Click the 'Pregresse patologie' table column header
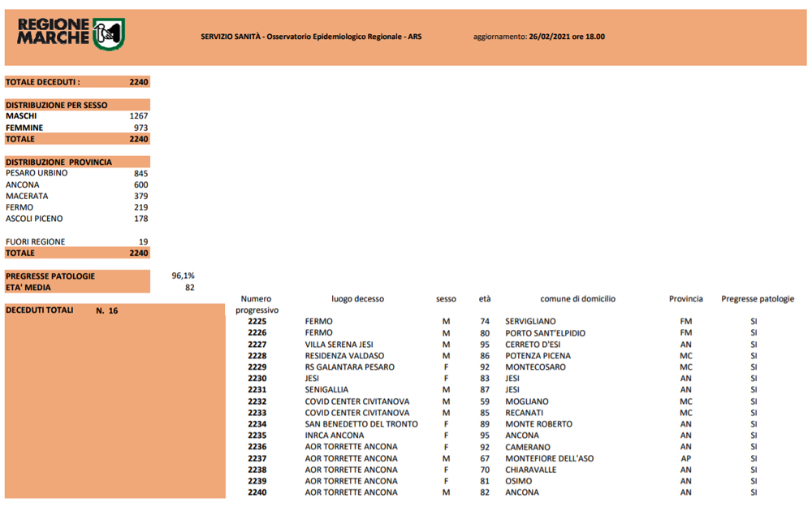 tap(757, 299)
